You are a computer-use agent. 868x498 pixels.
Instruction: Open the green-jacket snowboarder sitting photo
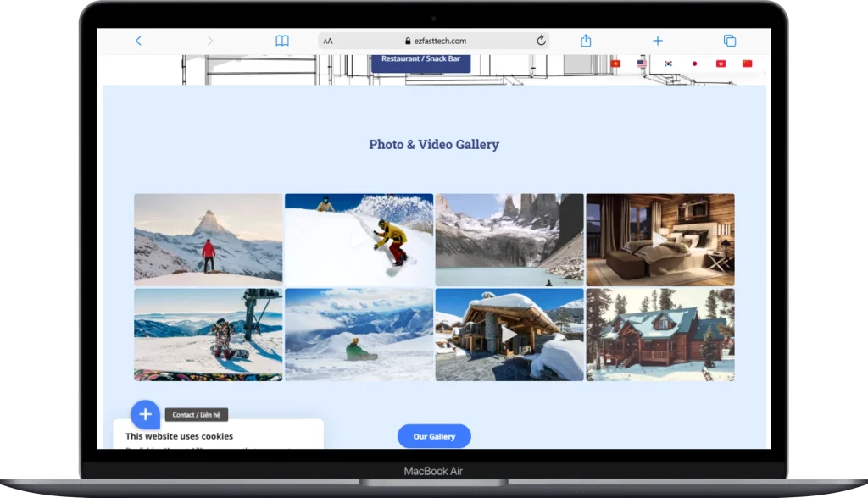tap(359, 335)
